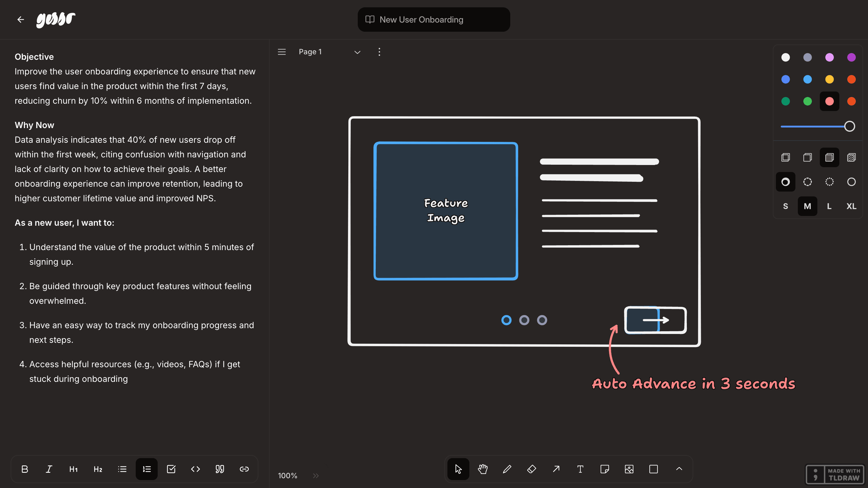This screenshot has width=868, height=488.
Task: Select the Sticky note tool
Action: [x=605, y=469]
